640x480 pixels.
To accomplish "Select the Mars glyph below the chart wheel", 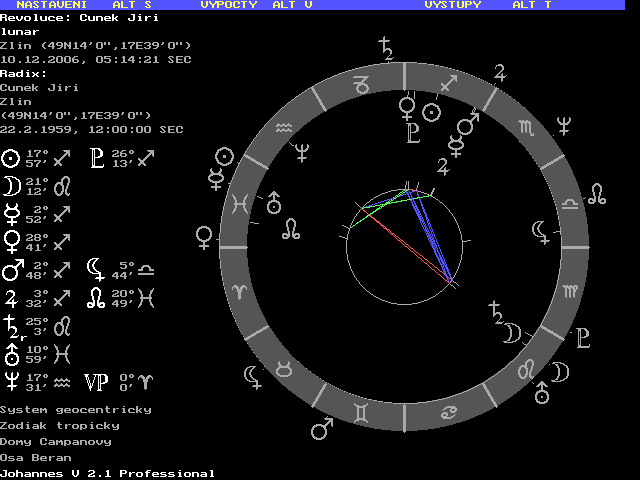I will pos(321,429).
